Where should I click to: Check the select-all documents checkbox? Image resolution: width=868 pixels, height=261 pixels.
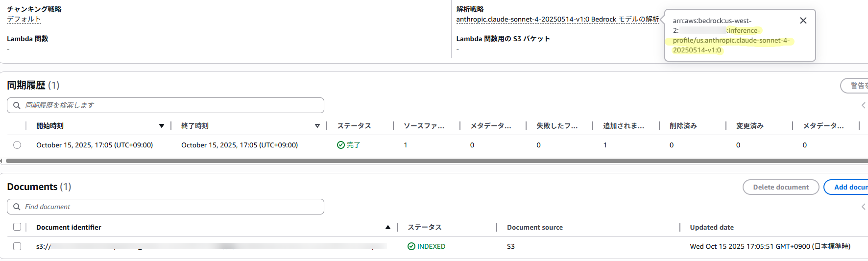[17, 227]
